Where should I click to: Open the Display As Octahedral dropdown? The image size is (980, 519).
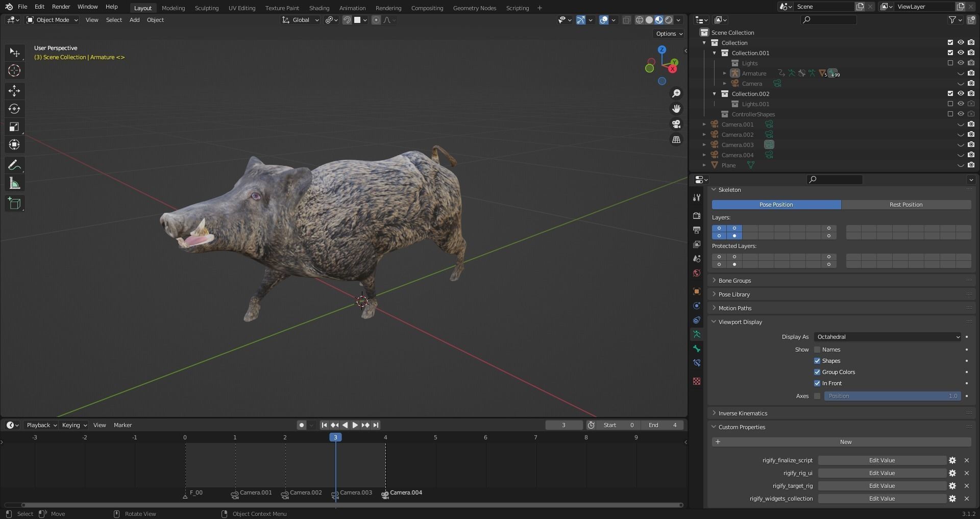tap(888, 337)
